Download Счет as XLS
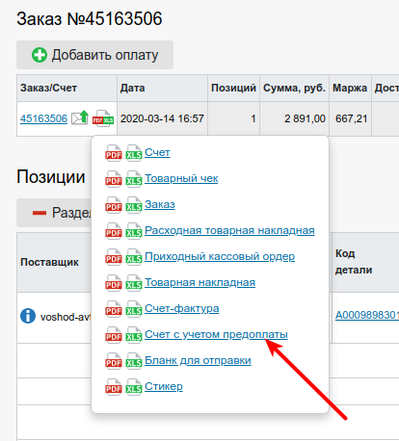 134,153
